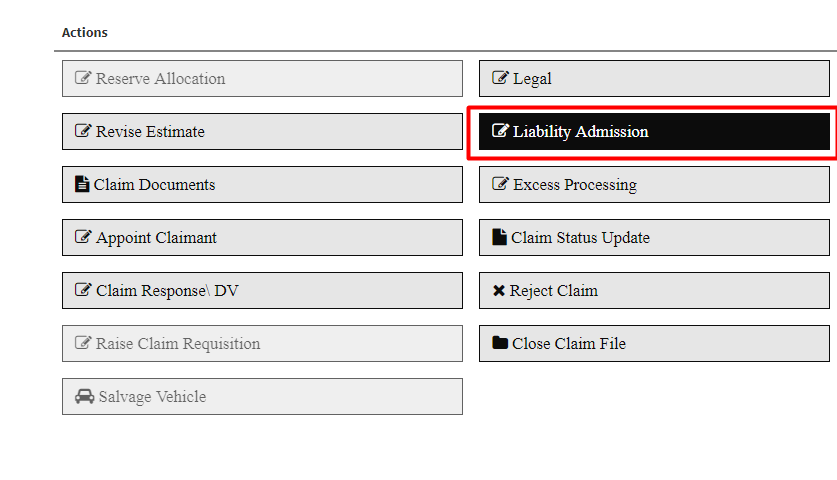Click the X icon on Reject Claim
837x480 pixels.
pos(499,291)
